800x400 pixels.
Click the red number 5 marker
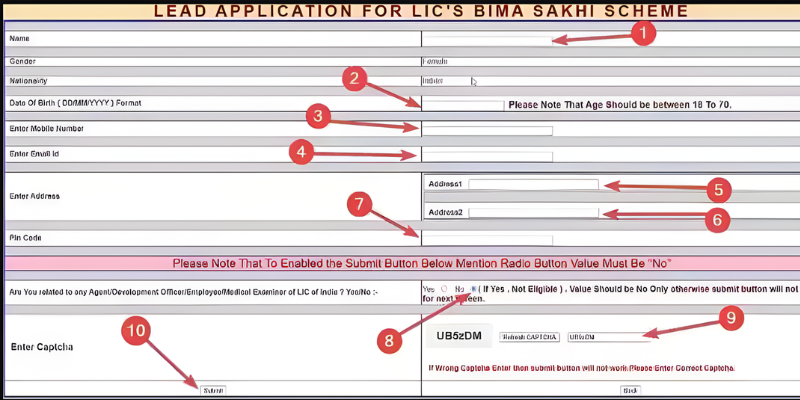point(717,188)
